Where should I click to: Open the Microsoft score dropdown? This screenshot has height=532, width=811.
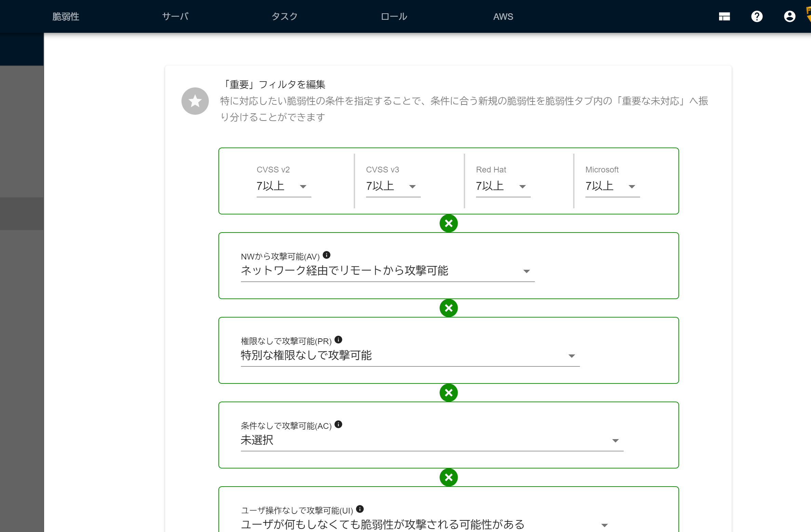click(612, 186)
